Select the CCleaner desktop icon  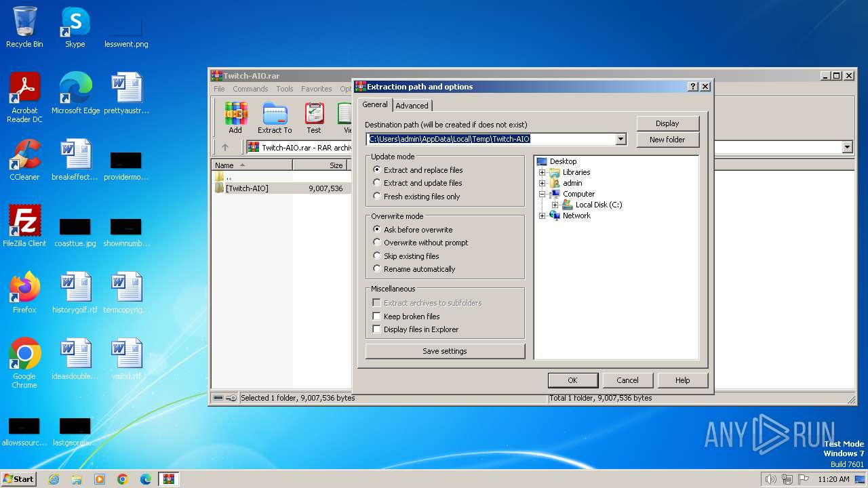24,160
